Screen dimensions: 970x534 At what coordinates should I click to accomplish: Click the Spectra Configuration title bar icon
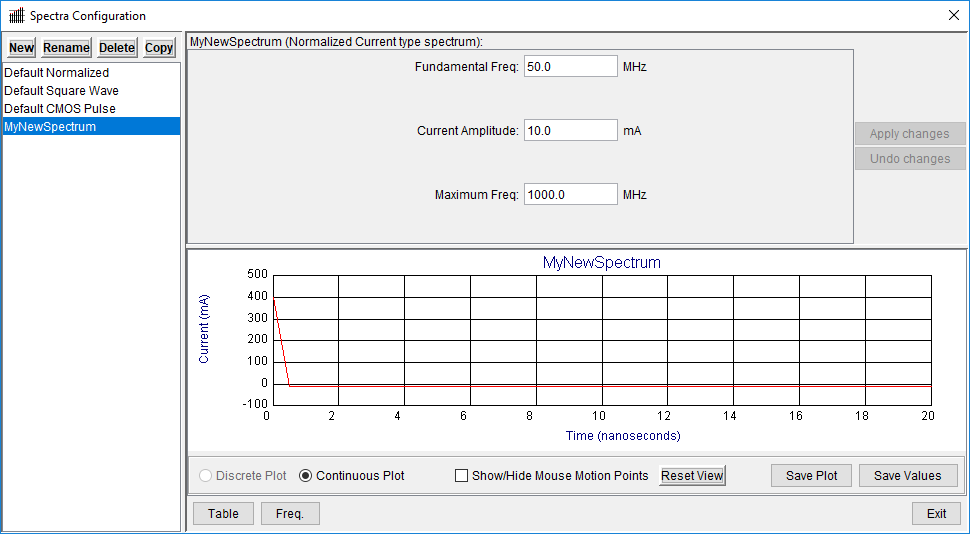17,15
